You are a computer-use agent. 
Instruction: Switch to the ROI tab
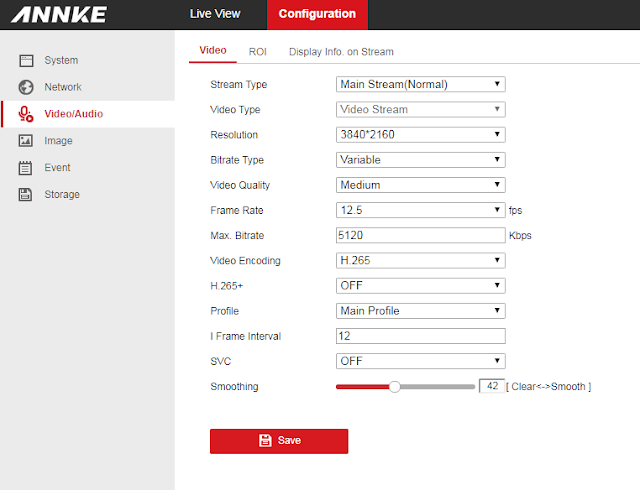pos(258,52)
